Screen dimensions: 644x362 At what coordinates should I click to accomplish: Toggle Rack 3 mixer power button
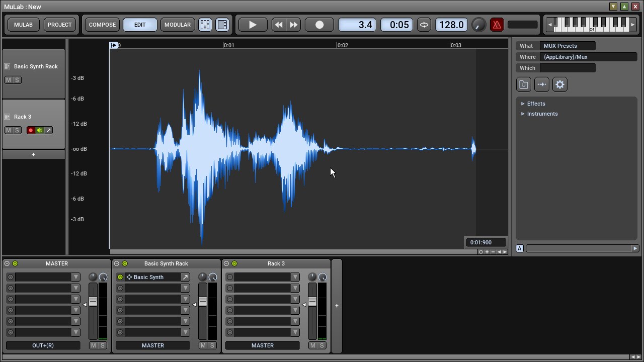click(234, 263)
